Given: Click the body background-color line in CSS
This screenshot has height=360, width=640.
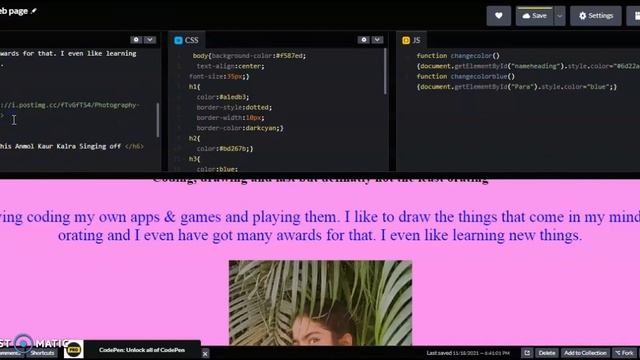Looking at the screenshot, I should click(249, 56).
